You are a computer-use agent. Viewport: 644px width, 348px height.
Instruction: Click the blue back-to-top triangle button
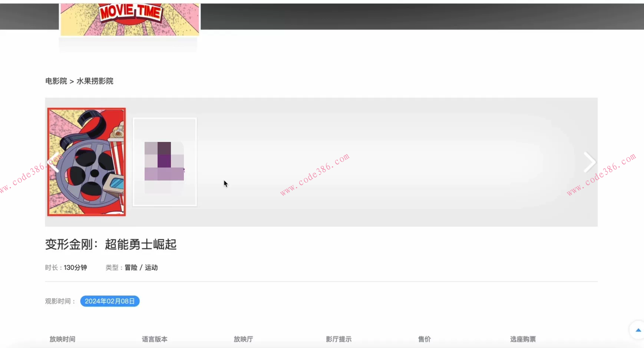point(638,330)
